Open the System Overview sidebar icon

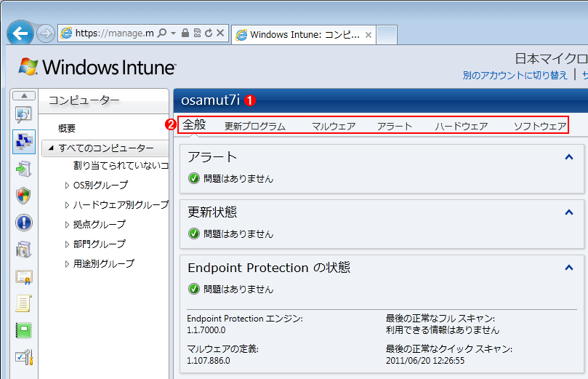(x=24, y=115)
